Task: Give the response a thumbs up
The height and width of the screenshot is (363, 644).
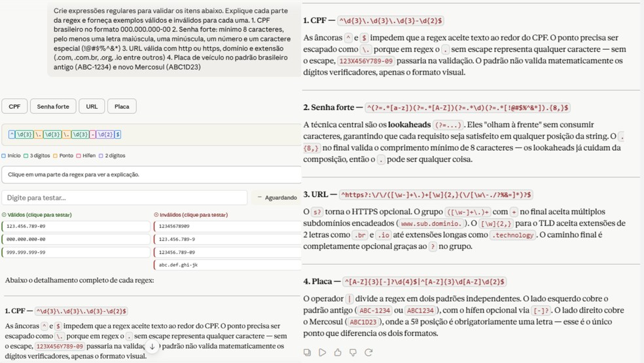Action: pyautogui.click(x=338, y=353)
